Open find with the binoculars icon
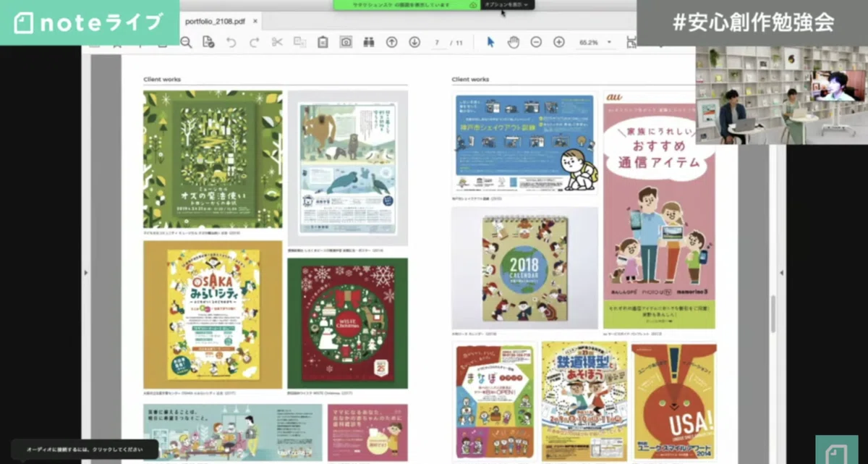 [x=368, y=42]
